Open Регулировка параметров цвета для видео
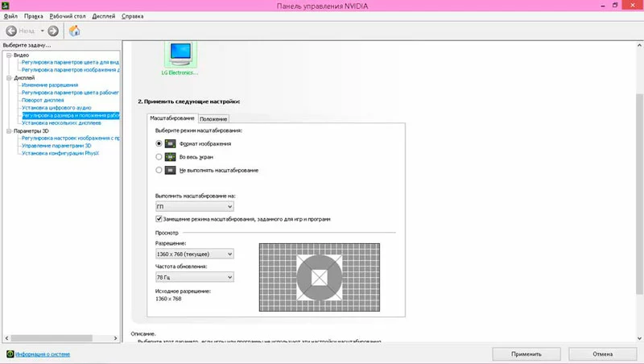Screen dimensions: 644x364 pos(70,63)
